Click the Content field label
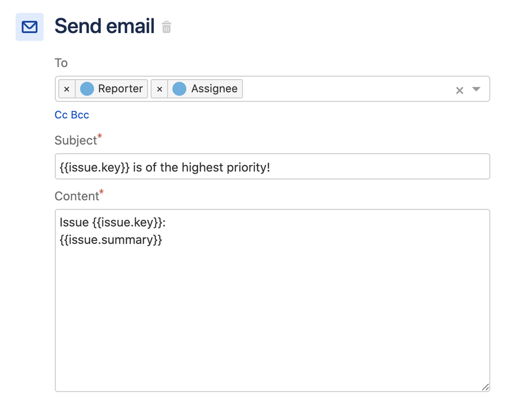The image size is (532, 398). point(77,196)
